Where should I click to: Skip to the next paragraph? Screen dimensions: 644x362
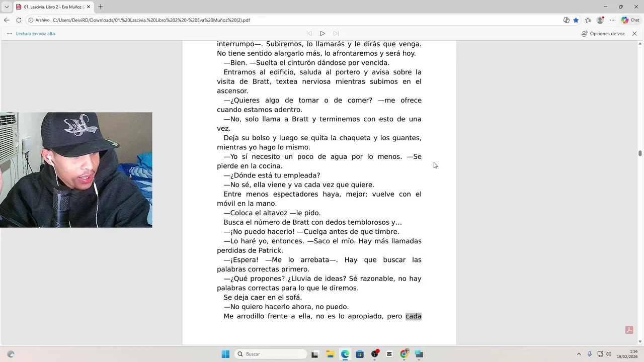(336, 34)
